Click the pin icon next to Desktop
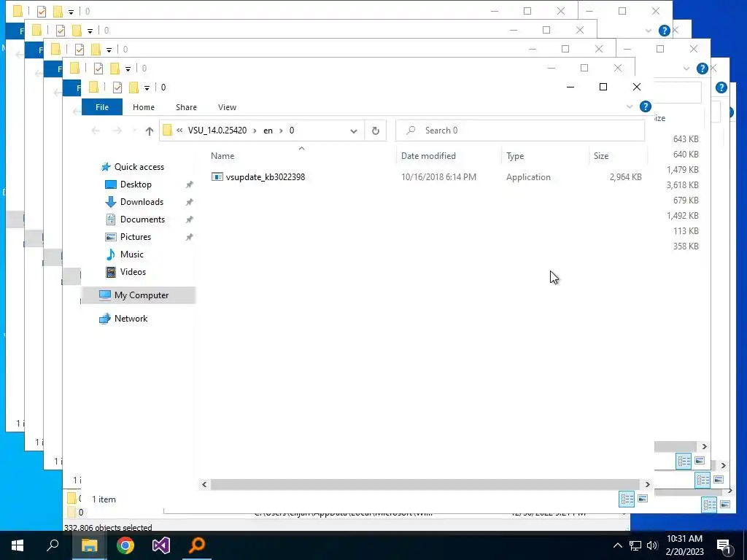The image size is (747, 560). 189,184
